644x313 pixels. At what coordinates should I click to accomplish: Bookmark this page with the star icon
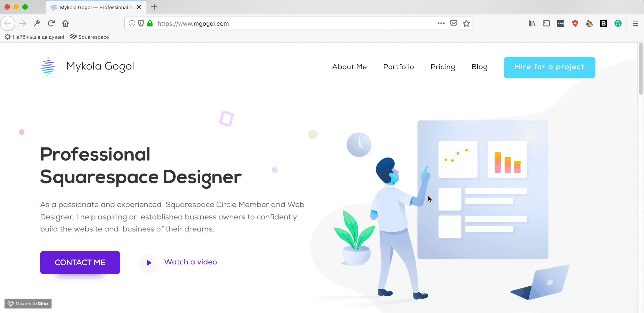click(x=466, y=23)
